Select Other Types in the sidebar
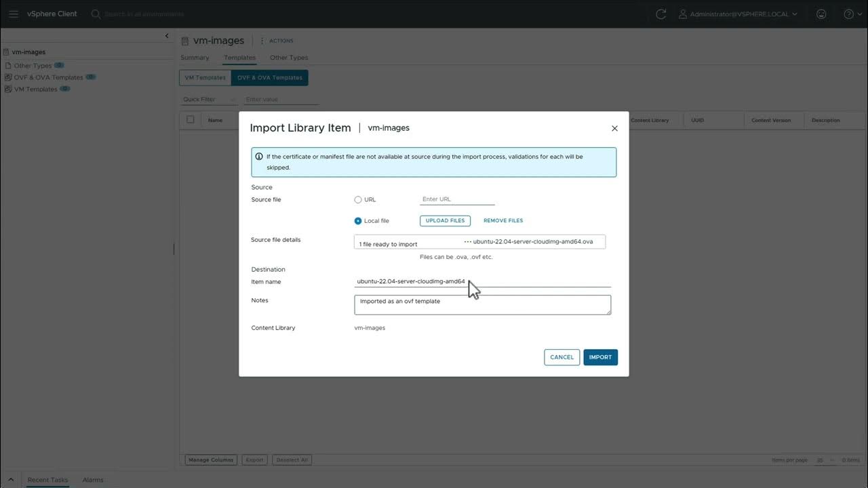868x488 pixels. [x=33, y=66]
